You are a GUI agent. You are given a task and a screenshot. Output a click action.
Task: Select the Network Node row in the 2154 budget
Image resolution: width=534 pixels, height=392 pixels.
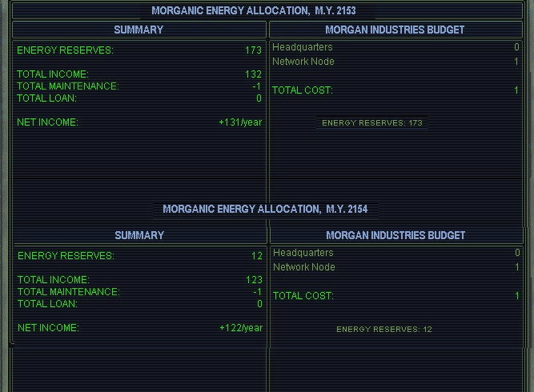click(x=304, y=267)
